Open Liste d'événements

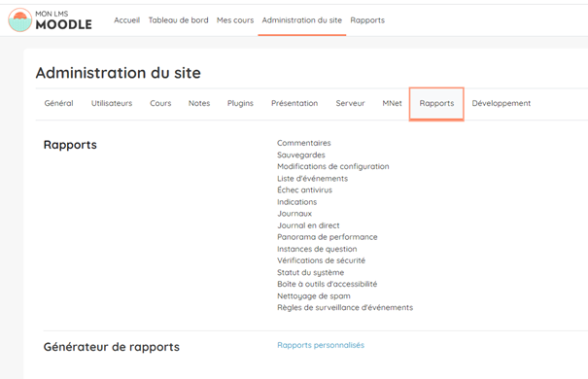click(x=312, y=179)
